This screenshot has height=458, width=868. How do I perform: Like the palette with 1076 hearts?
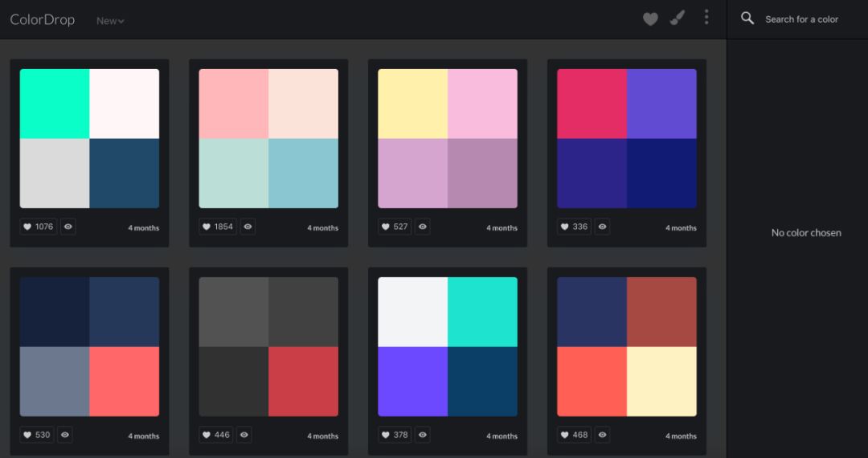point(39,227)
